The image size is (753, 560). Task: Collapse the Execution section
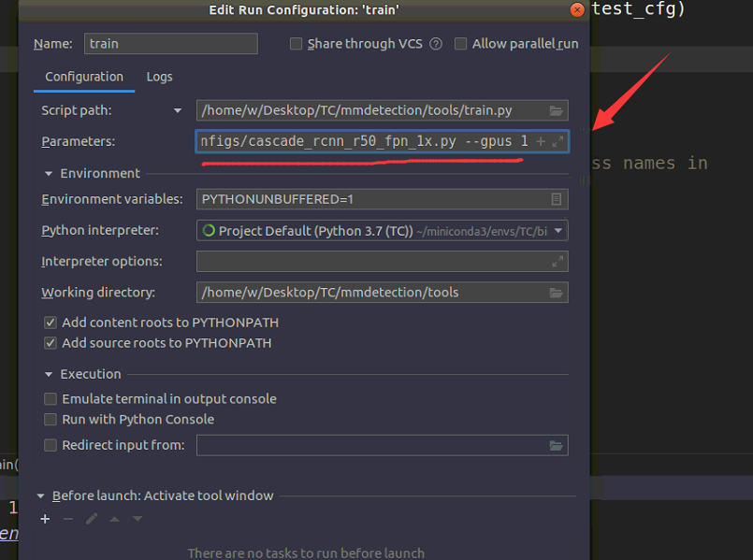pos(49,374)
